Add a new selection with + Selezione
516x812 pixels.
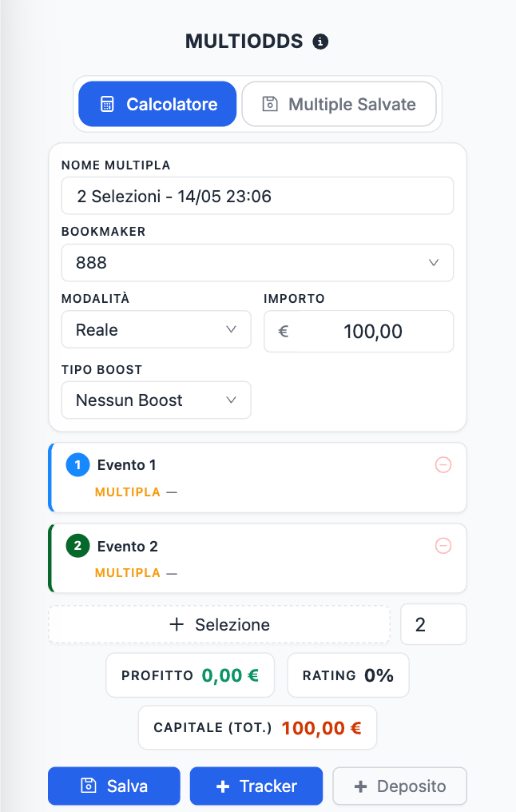click(x=220, y=624)
